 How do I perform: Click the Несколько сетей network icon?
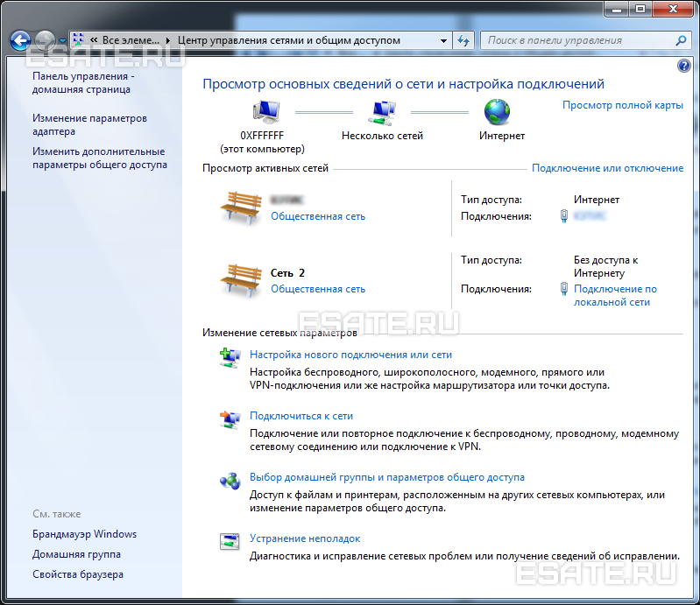(x=381, y=112)
